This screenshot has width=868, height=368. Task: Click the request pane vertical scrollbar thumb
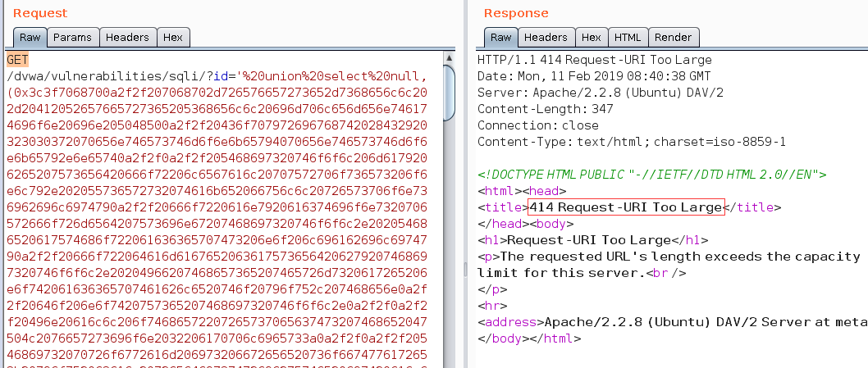click(450, 93)
